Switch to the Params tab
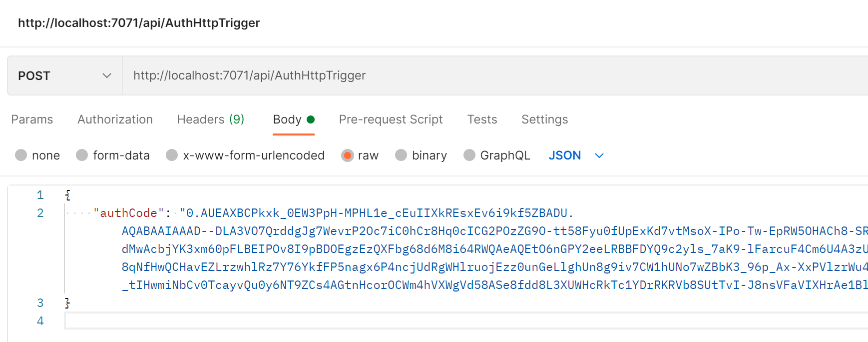Viewport: 868px width, 342px height. [32, 119]
